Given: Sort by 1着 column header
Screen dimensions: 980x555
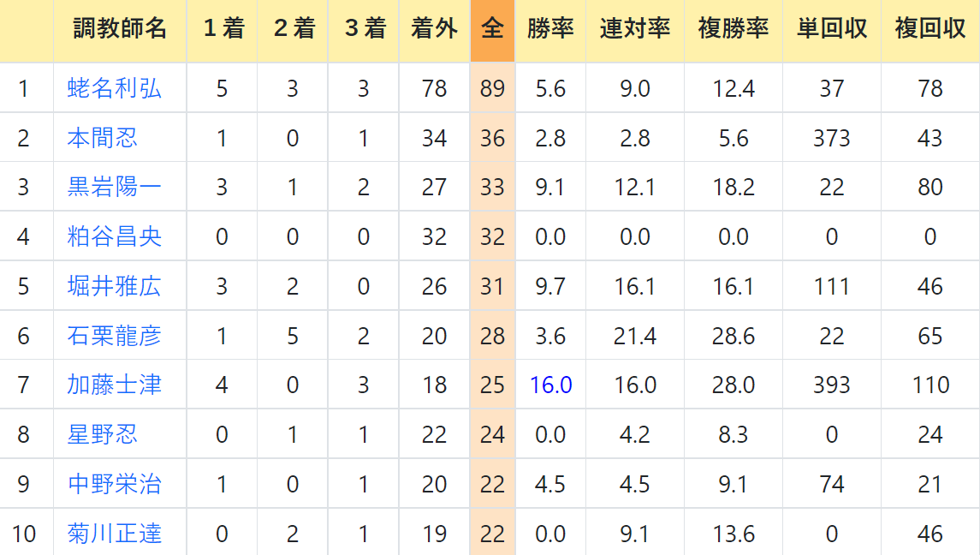Looking at the screenshot, I should pyautogui.click(x=223, y=29).
